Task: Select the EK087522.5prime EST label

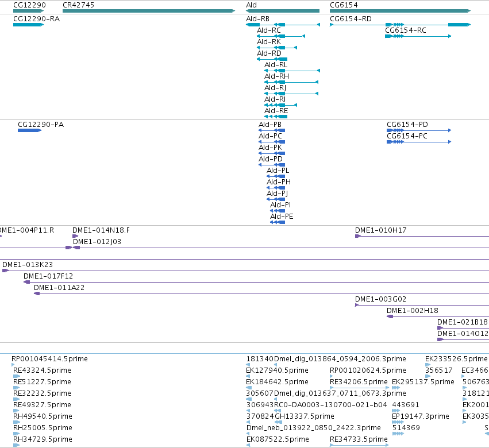Action: click(x=278, y=439)
